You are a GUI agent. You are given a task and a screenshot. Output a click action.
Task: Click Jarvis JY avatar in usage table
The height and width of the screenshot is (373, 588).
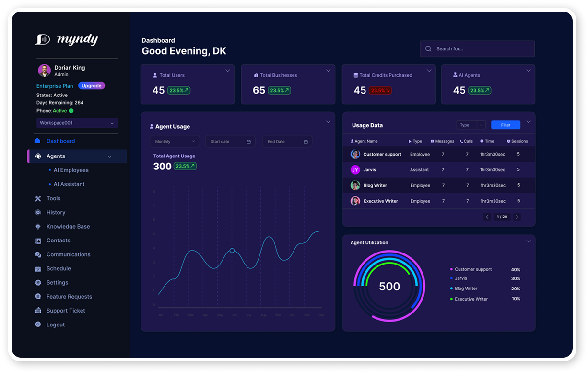coord(355,170)
